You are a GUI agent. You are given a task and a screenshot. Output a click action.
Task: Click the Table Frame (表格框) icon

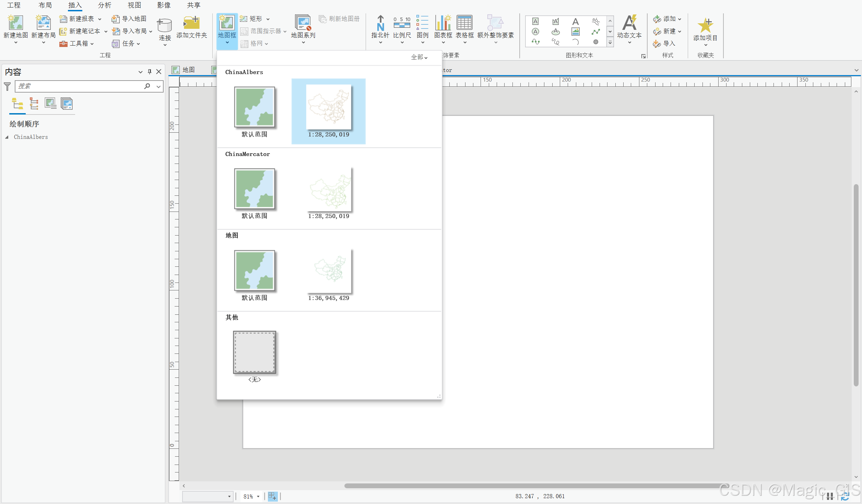464,23
